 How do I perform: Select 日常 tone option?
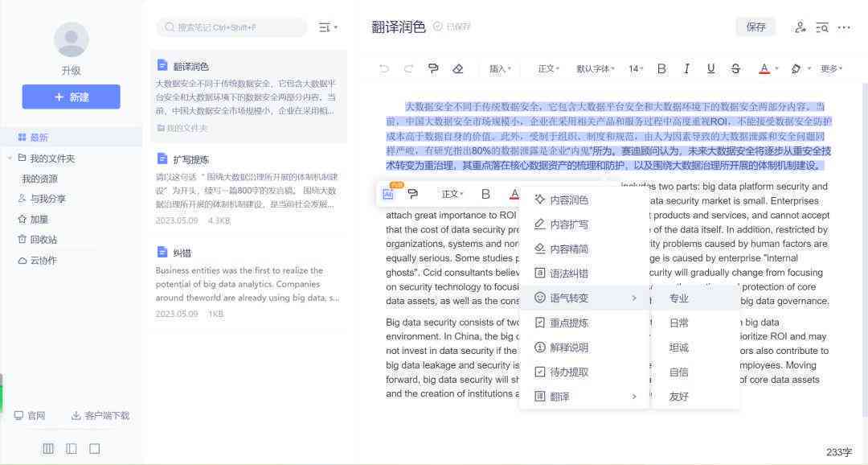pos(696,323)
